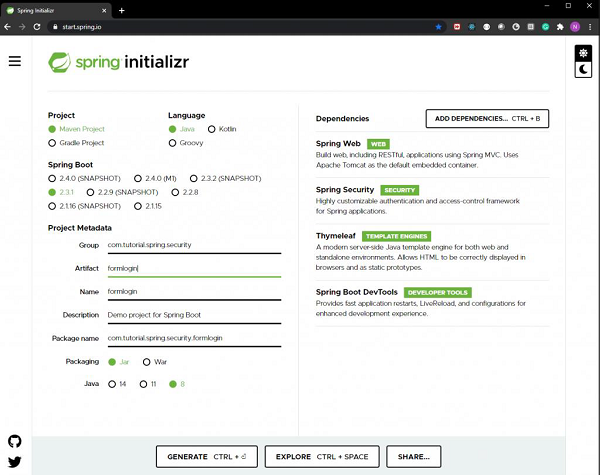Image resolution: width=600 pixels, height=475 pixels.
Task: Choose Java version 14
Action: point(117,384)
